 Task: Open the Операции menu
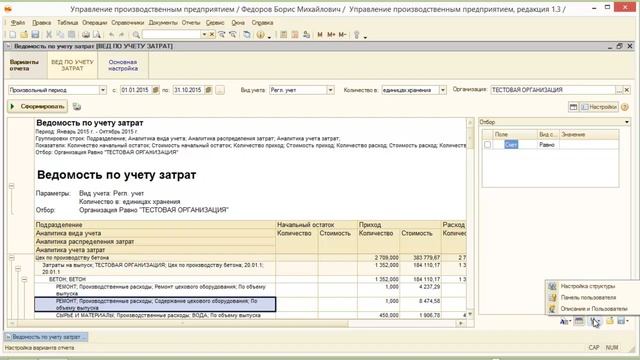pyautogui.click(x=94, y=23)
